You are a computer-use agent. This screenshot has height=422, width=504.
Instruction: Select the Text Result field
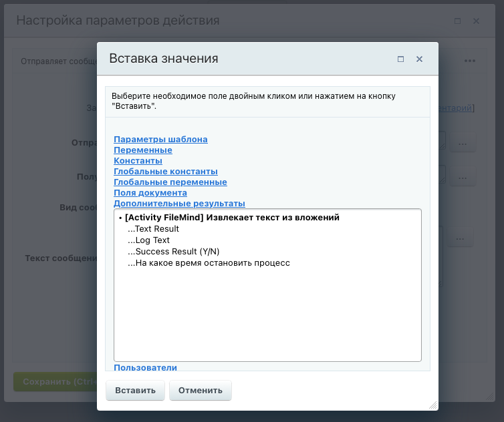(153, 229)
